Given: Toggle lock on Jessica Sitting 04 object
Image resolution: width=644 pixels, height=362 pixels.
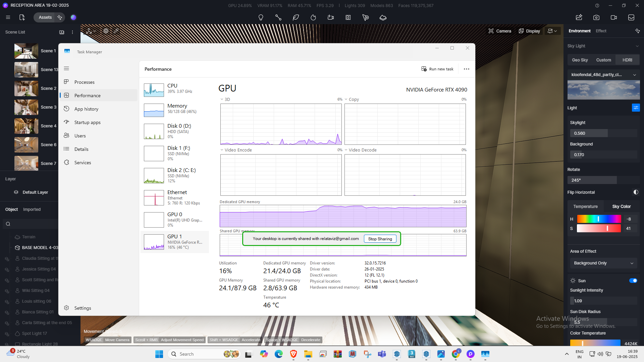Looking at the screenshot, I should point(6,269).
